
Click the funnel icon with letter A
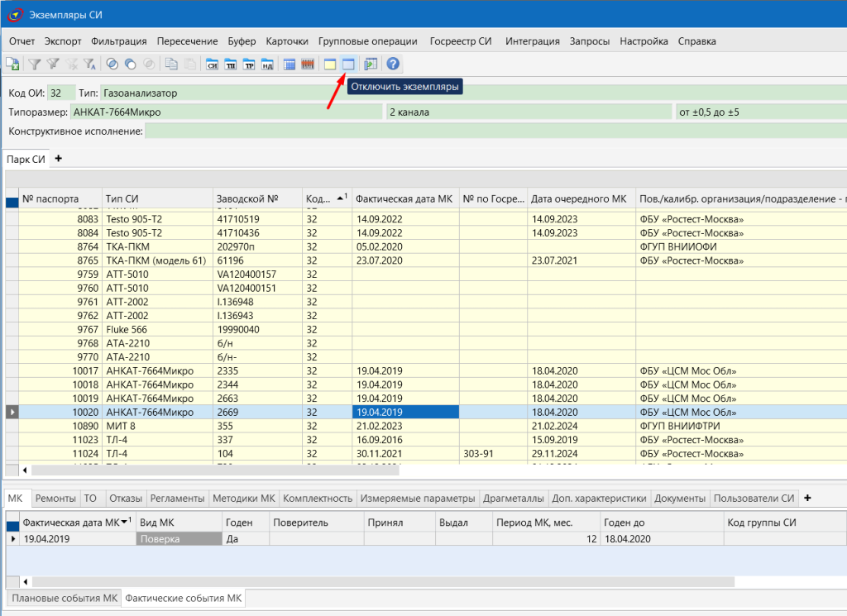point(89,64)
